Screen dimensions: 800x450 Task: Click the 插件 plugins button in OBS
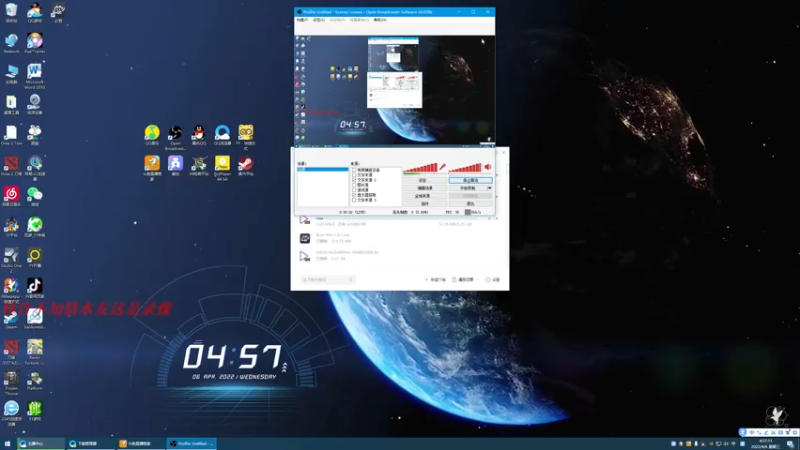click(423, 203)
